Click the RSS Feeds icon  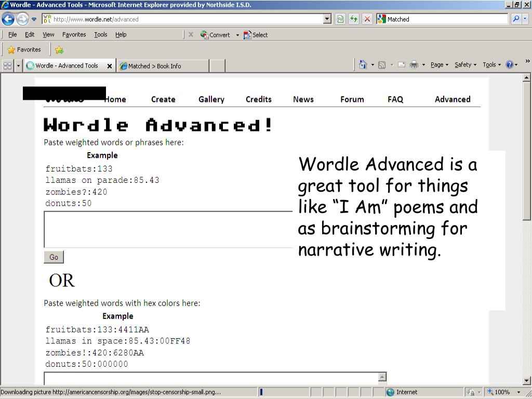(382, 65)
